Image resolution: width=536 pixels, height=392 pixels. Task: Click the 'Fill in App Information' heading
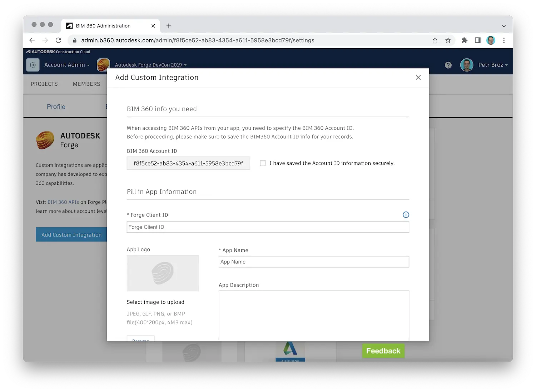click(162, 192)
